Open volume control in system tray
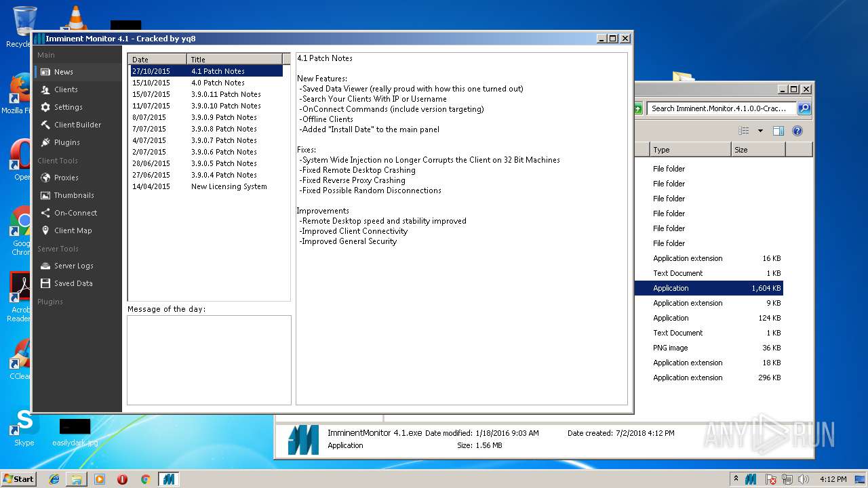The height and width of the screenshot is (488, 868). coord(804,479)
